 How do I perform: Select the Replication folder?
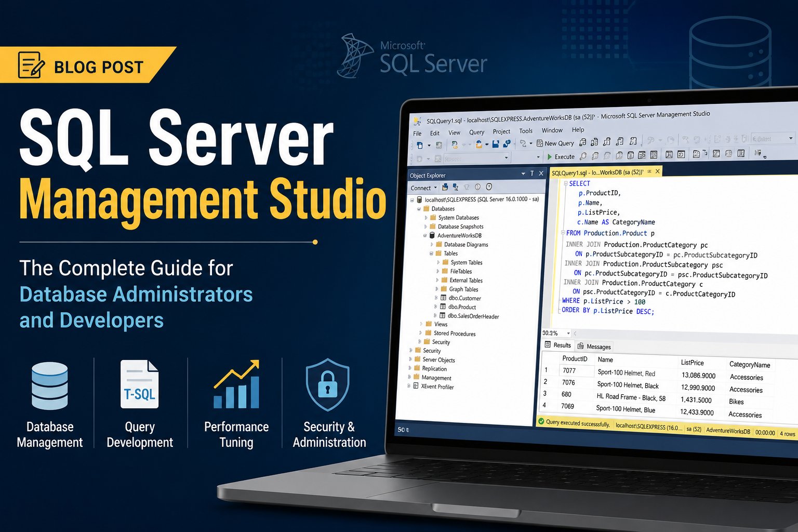point(431,369)
